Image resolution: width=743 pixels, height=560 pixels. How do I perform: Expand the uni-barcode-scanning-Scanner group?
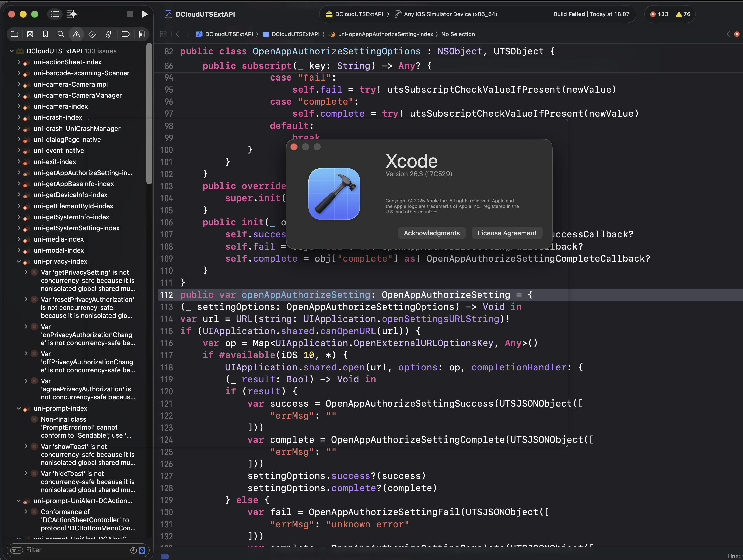click(x=19, y=73)
